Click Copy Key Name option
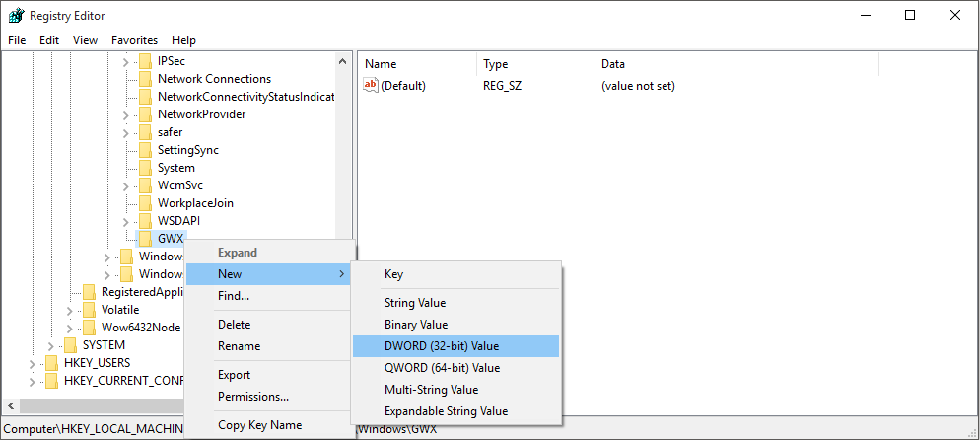This screenshot has width=980, height=440. click(259, 425)
